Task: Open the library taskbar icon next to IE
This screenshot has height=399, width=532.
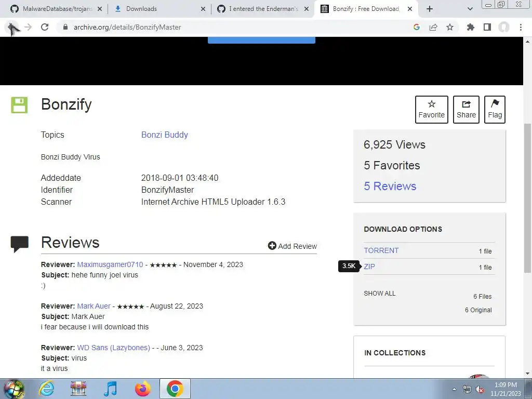Action: click(x=78, y=389)
